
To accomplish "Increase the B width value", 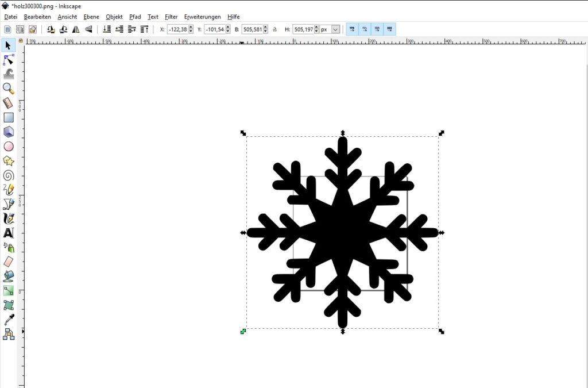I will tap(265, 27).
